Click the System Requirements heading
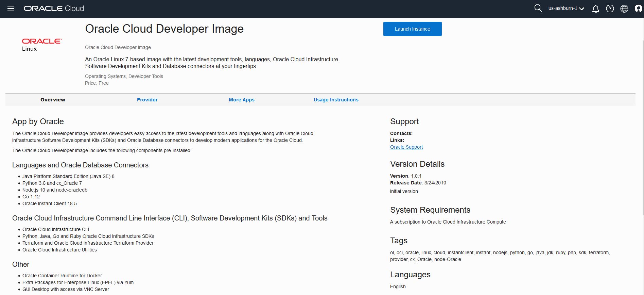Viewport: 644px width, 295px height. 430,210
